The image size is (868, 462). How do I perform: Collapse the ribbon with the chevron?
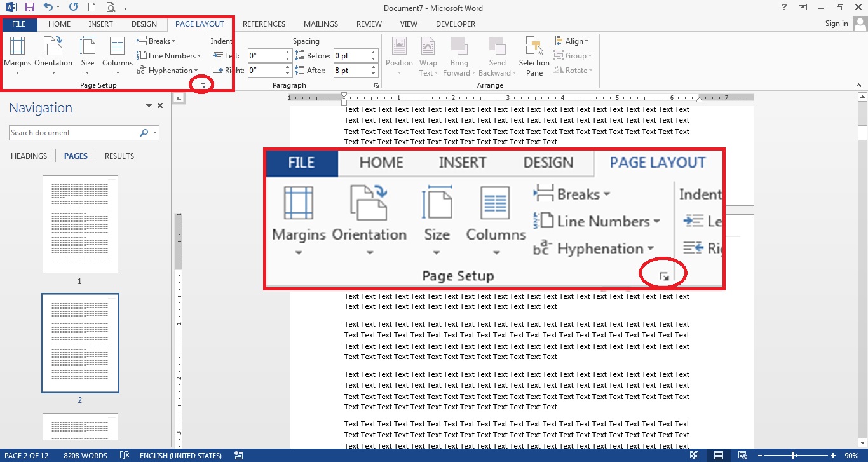(859, 85)
